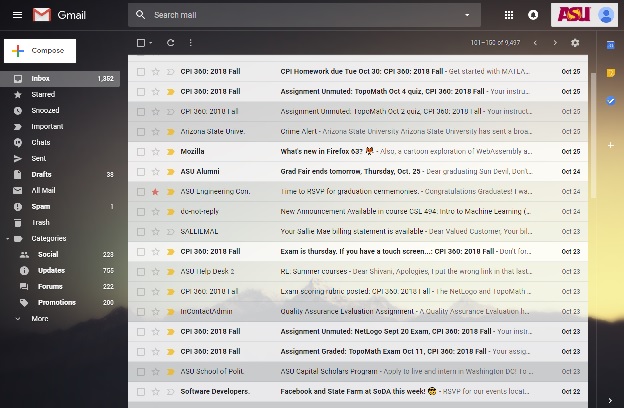
Task: Open the Sent folder
Action: tap(60, 158)
